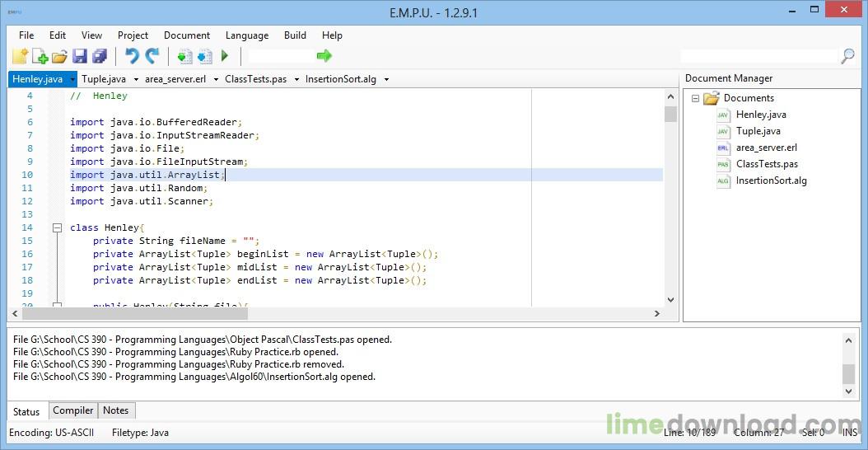Open the Henley.java tab dropdown arrow
The height and width of the screenshot is (450, 868).
pyautogui.click(x=72, y=80)
